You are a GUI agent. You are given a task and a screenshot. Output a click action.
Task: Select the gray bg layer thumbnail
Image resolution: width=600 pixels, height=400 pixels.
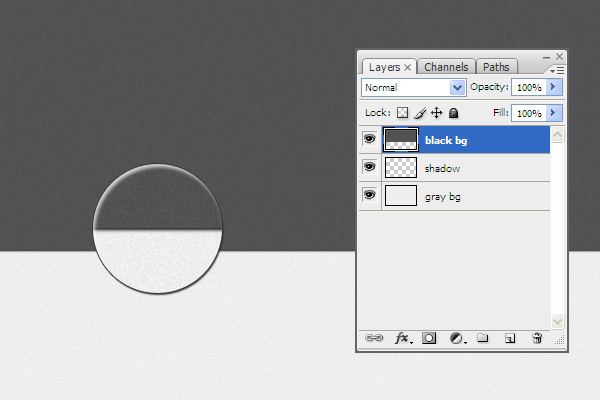tap(401, 196)
